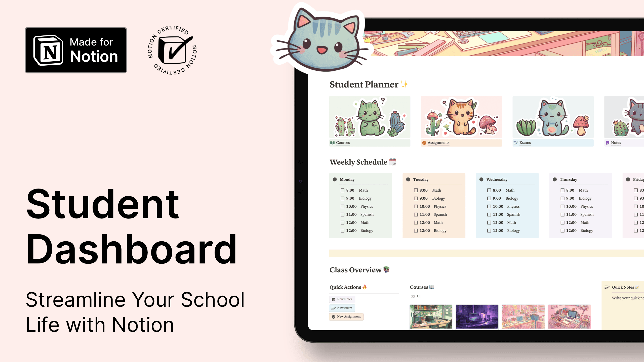Toggle the 8:00 Math checkbox on Monday
The height and width of the screenshot is (362, 644).
click(x=343, y=190)
